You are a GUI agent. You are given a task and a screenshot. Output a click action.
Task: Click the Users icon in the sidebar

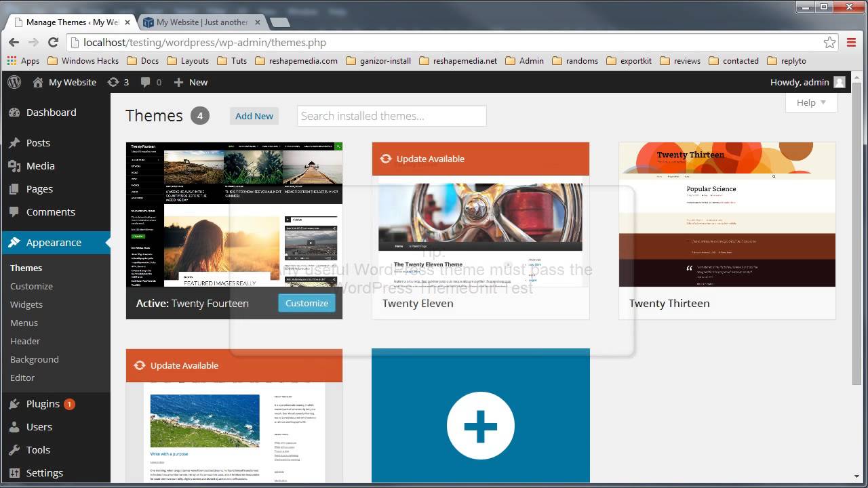click(15, 426)
